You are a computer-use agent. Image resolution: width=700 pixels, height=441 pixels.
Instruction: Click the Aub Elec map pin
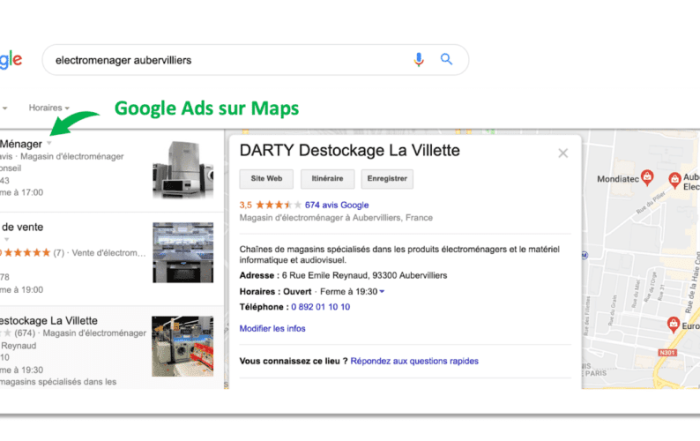[x=675, y=180]
